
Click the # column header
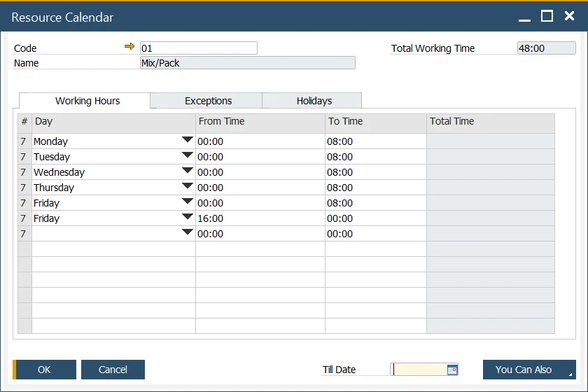[x=24, y=123]
